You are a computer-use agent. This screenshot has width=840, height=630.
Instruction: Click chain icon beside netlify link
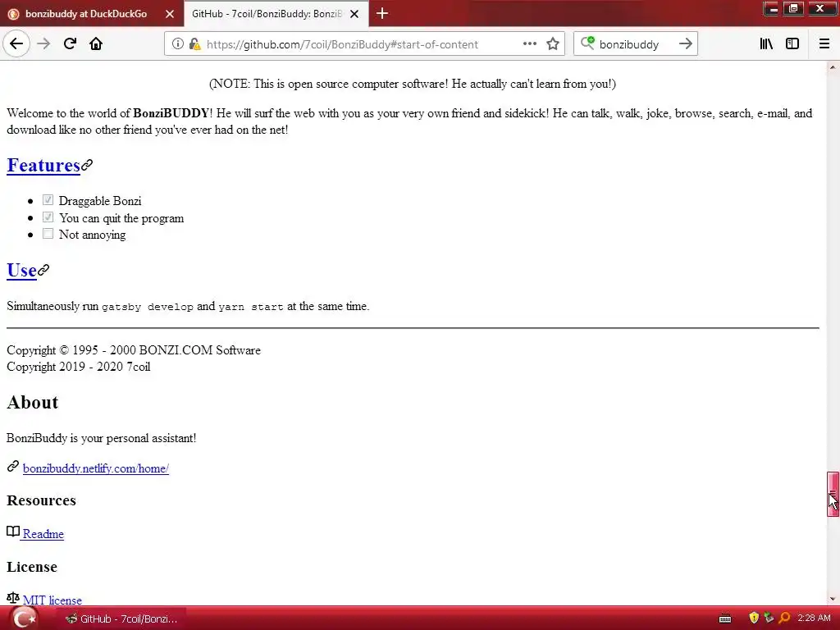(x=13, y=467)
